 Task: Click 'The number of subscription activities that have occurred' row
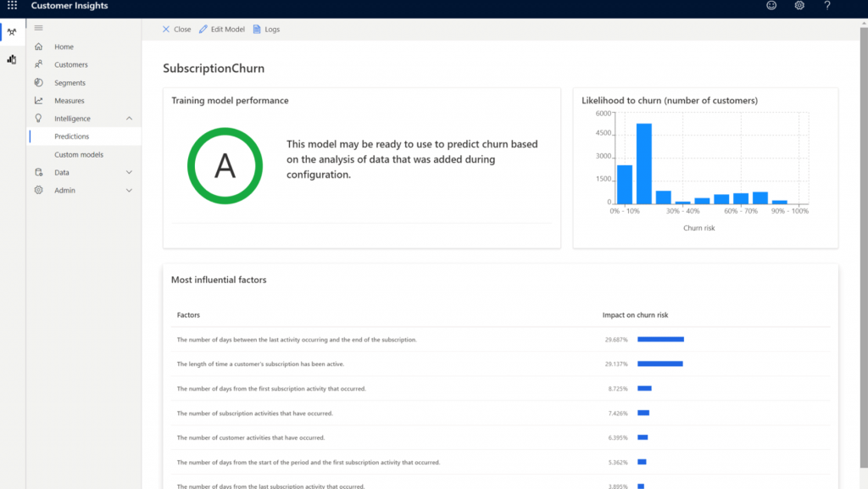[x=500, y=414]
